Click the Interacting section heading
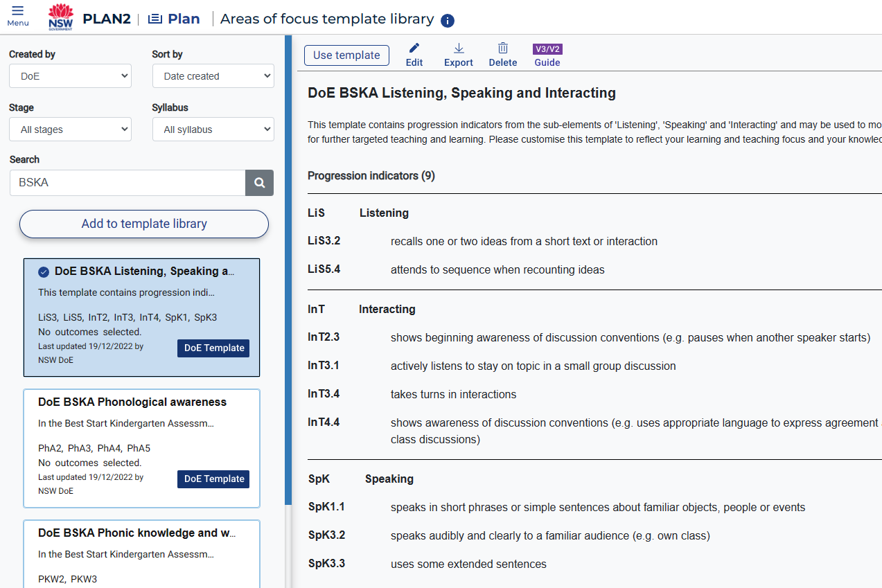 (x=387, y=309)
